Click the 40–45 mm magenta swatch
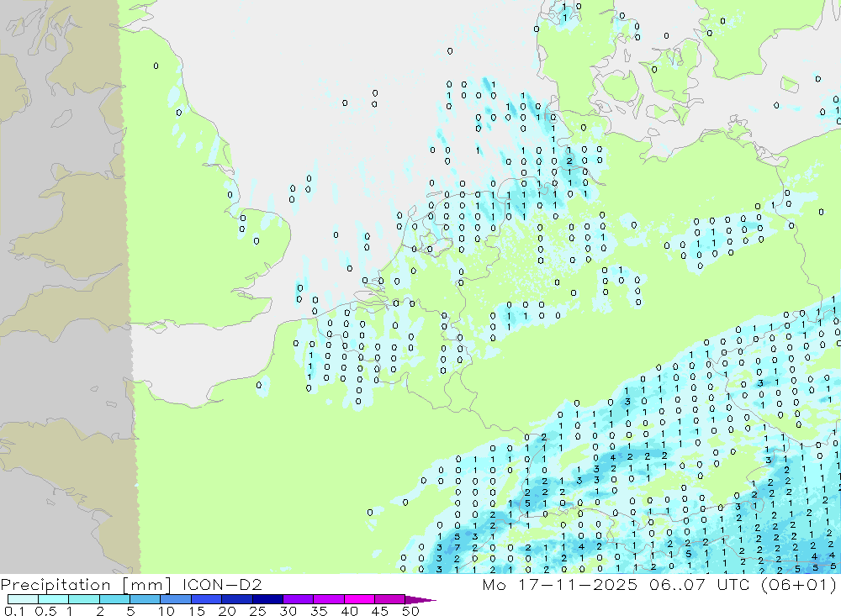 tap(359, 599)
